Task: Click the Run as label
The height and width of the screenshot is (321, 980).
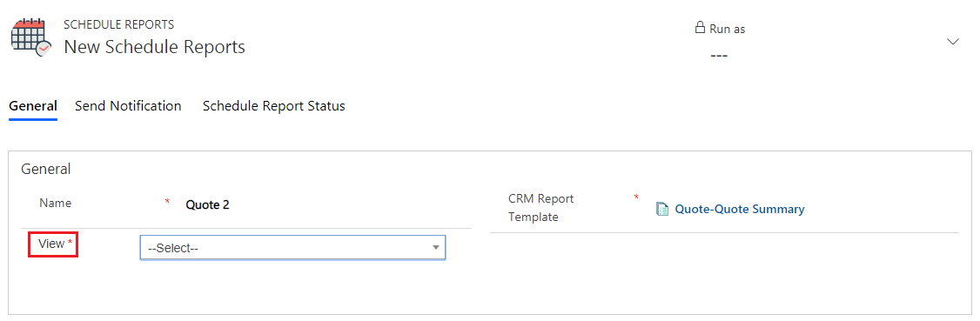Action: click(x=727, y=29)
